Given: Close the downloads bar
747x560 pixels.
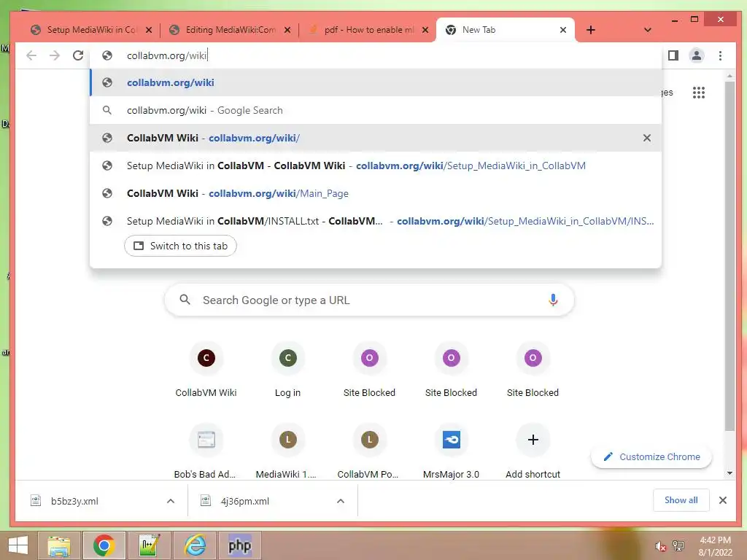Looking at the screenshot, I should [723, 500].
